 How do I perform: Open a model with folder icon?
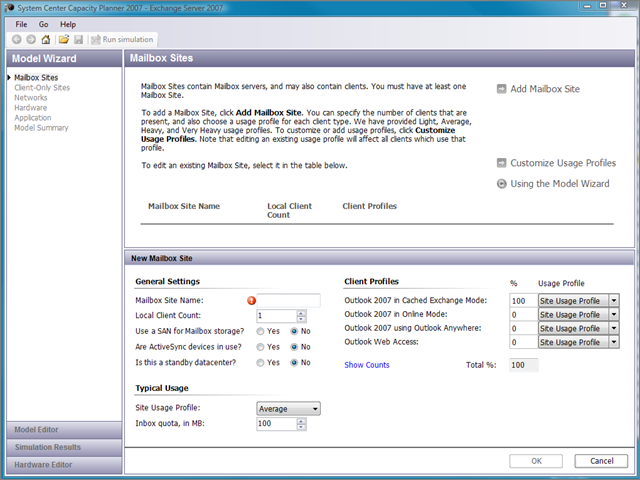[63, 39]
